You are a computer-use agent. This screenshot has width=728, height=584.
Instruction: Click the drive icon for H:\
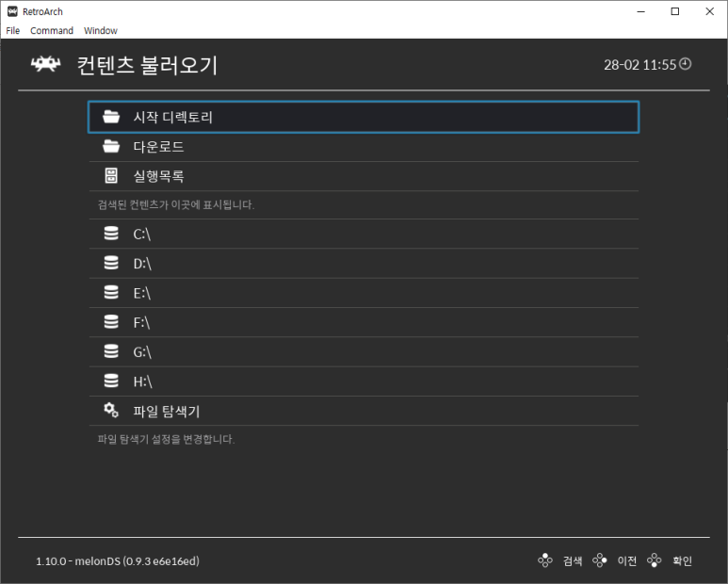111,381
